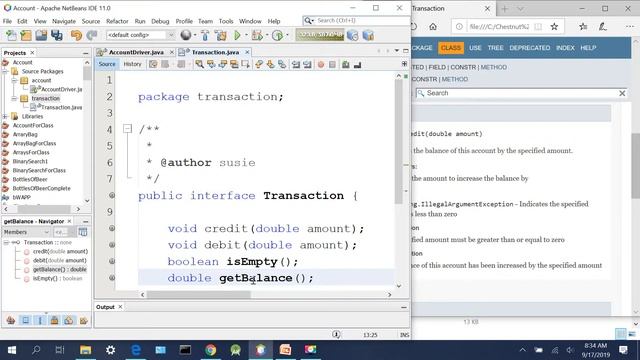640x360 pixels.
Task: Click the browser favorites star icon
Action: tap(554, 27)
